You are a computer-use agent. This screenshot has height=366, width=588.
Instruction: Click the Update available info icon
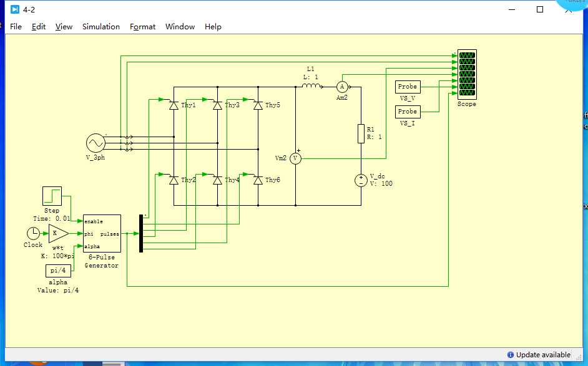click(x=511, y=355)
